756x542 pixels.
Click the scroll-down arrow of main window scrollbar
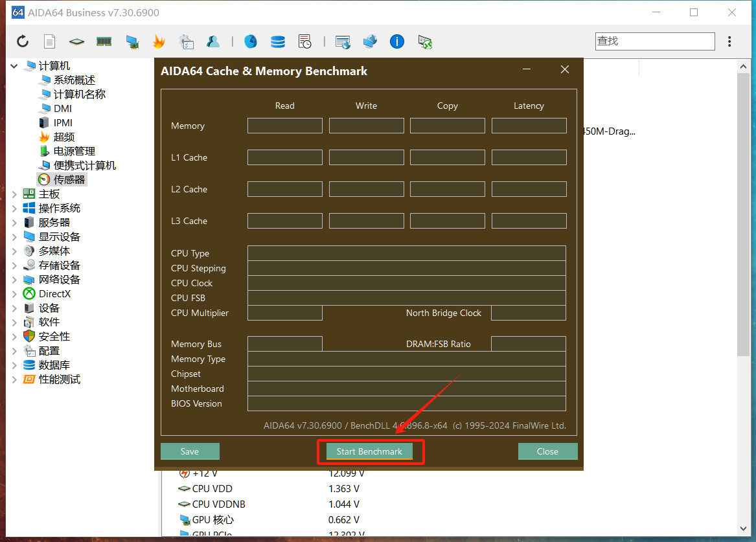pyautogui.click(x=744, y=528)
